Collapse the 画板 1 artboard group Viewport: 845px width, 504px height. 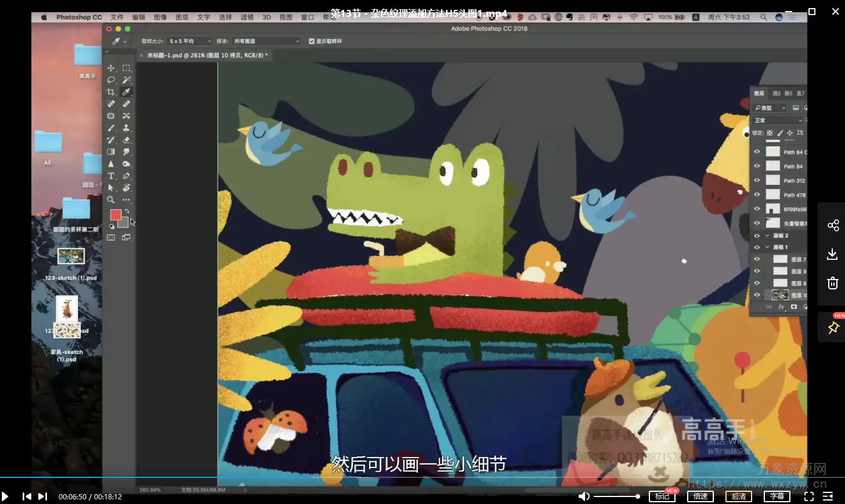click(x=767, y=247)
